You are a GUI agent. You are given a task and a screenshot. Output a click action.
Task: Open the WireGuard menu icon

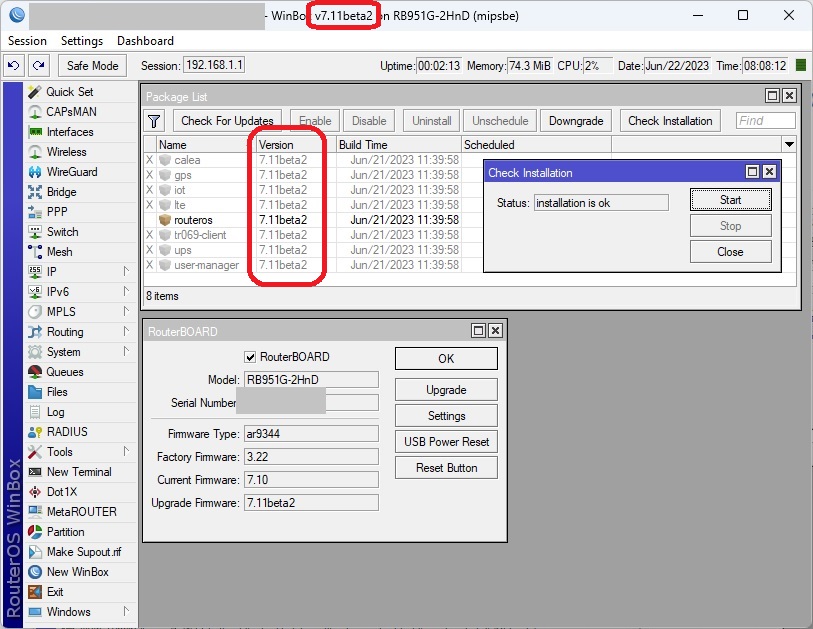(35, 172)
